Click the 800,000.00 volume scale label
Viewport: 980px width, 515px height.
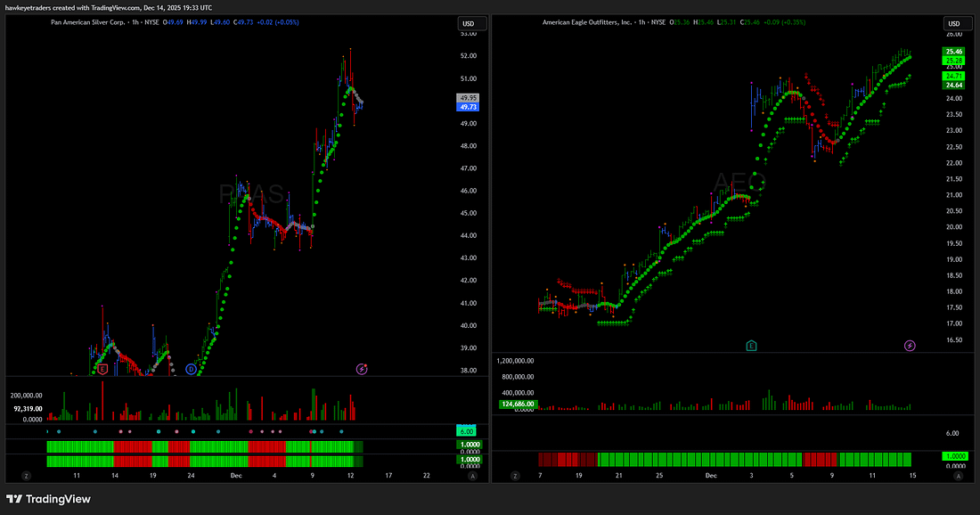point(518,377)
